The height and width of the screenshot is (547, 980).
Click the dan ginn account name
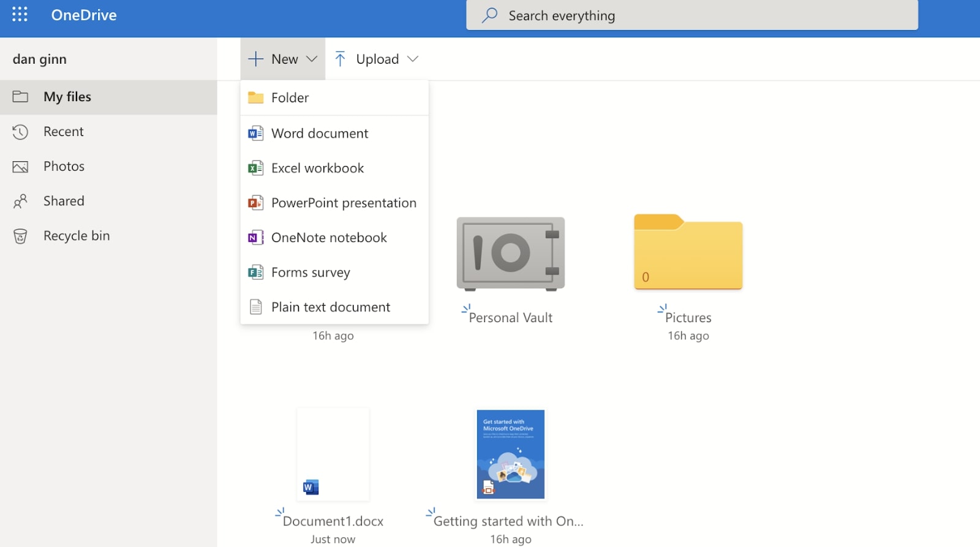coord(40,59)
